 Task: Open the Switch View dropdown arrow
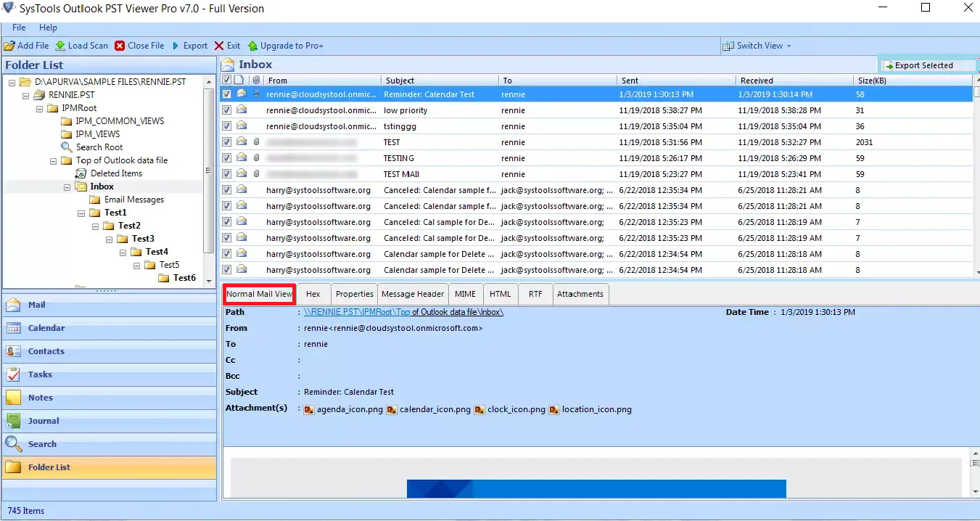click(x=789, y=46)
